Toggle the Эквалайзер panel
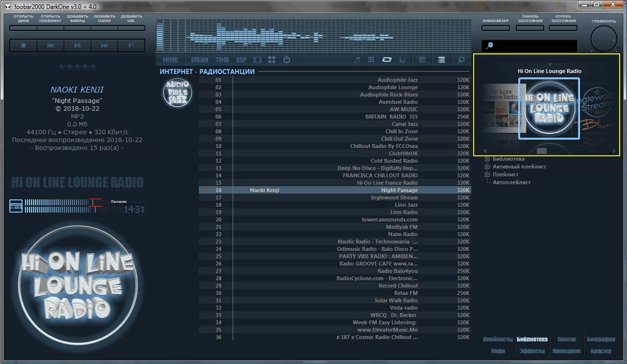627x364 pixels. pos(495,28)
